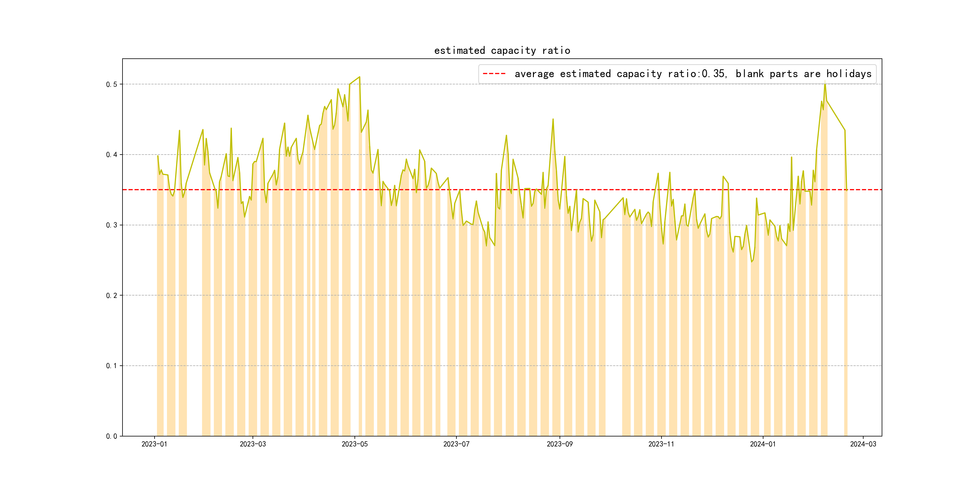Click the 2023-07 x-axis label
This screenshot has height=490, width=980.
click(x=456, y=444)
